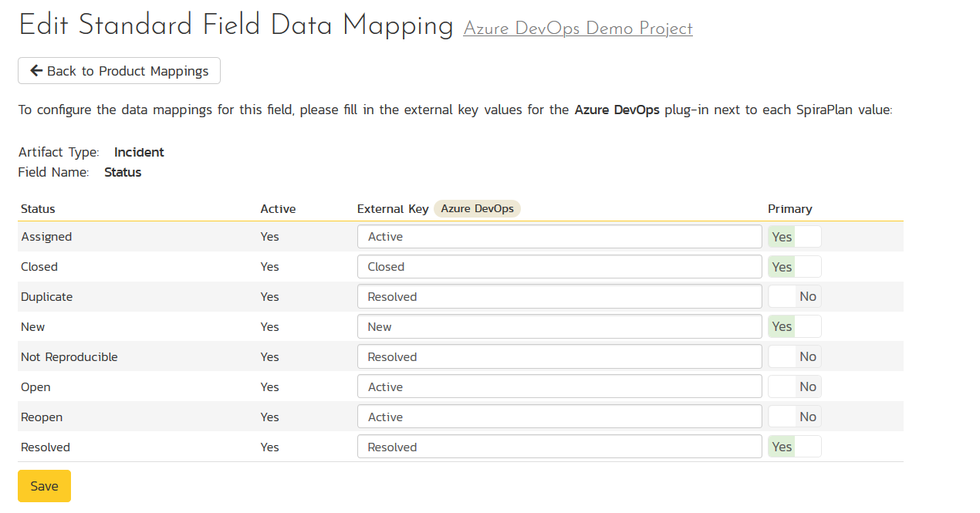Toggle Primary switch for New status

pos(794,327)
